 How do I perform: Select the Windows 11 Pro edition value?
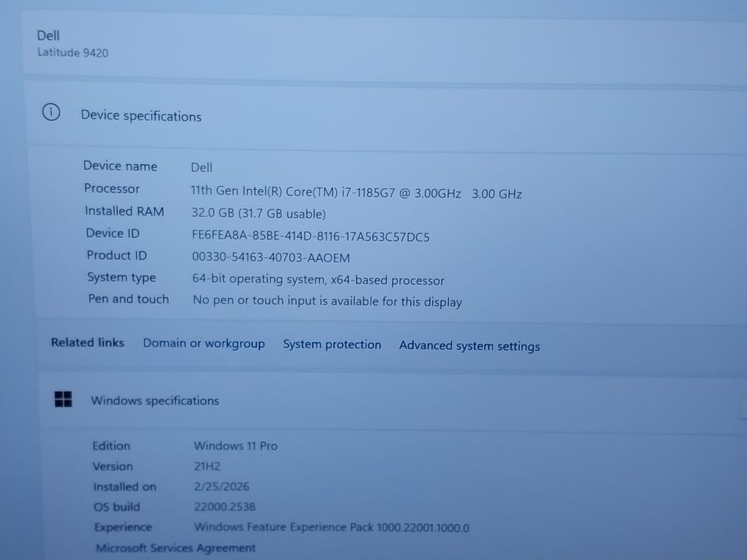236,446
